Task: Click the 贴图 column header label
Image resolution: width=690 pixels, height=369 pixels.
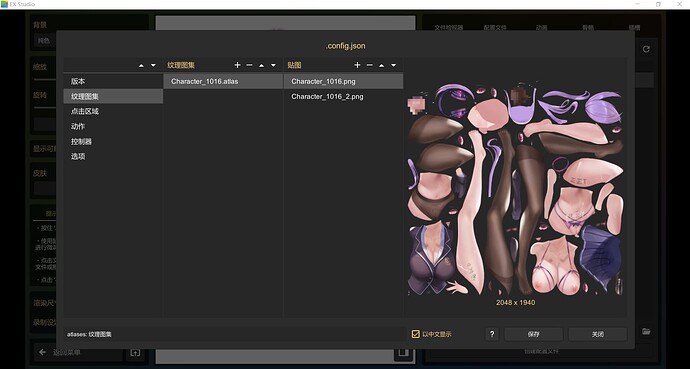Action: tap(294, 65)
